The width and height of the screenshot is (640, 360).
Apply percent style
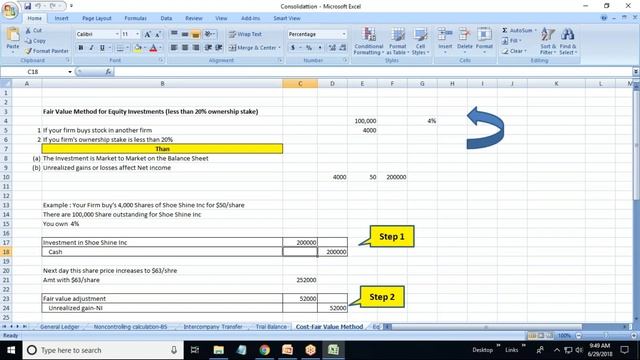coord(309,48)
